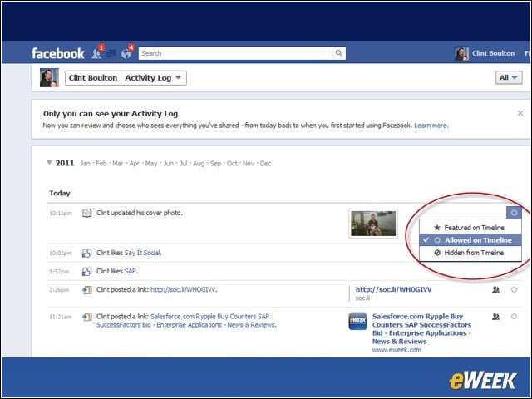532x399 pixels.
Task: Jump to Apr in 2011
Action: [x=135, y=164]
